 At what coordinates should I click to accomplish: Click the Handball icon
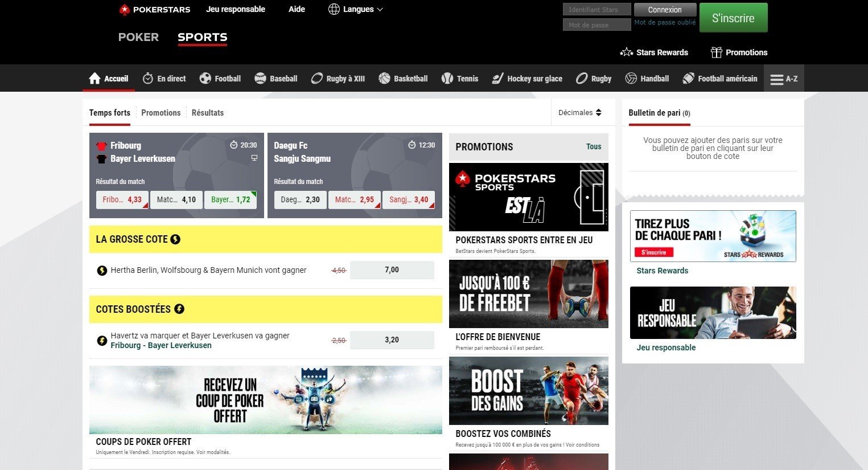[631, 79]
